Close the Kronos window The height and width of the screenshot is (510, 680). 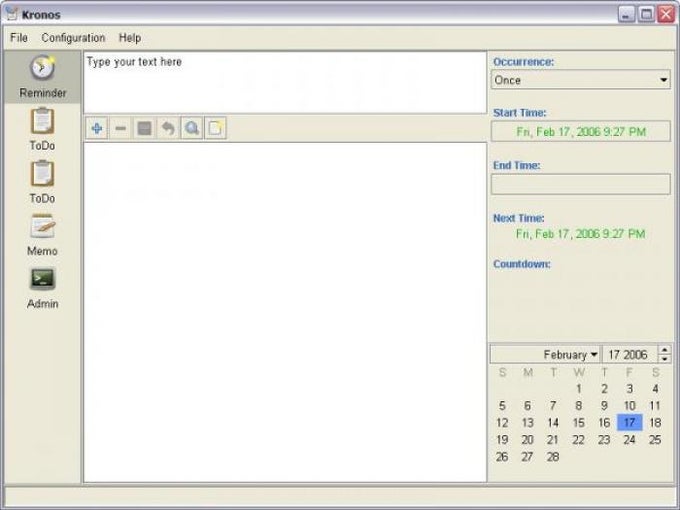[666, 14]
